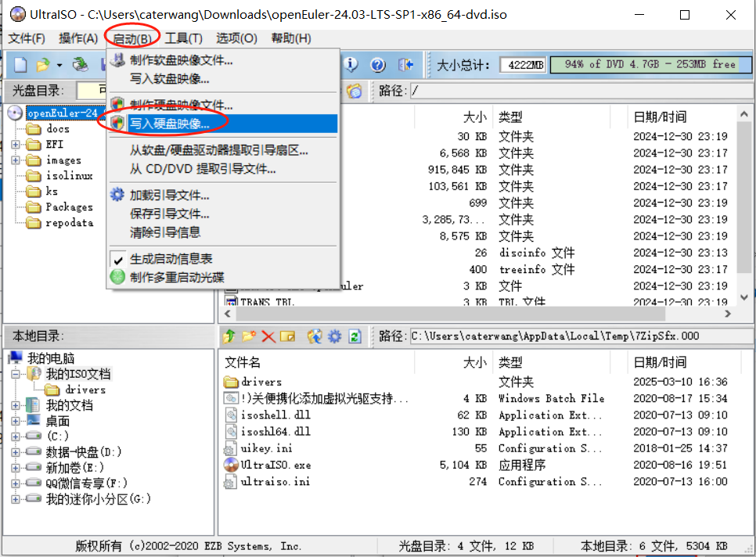Click the New file toolbar icon
756x557 pixels.
[x=20, y=65]
